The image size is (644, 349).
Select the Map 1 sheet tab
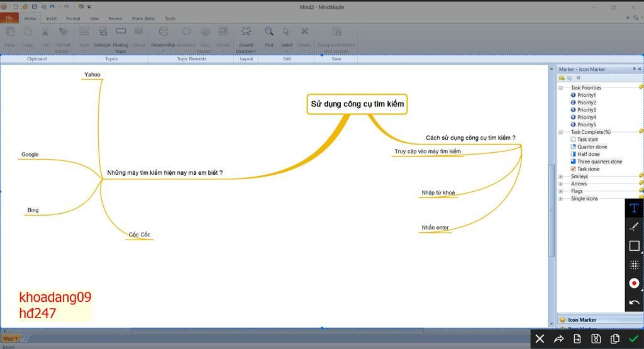click(10, 339)
